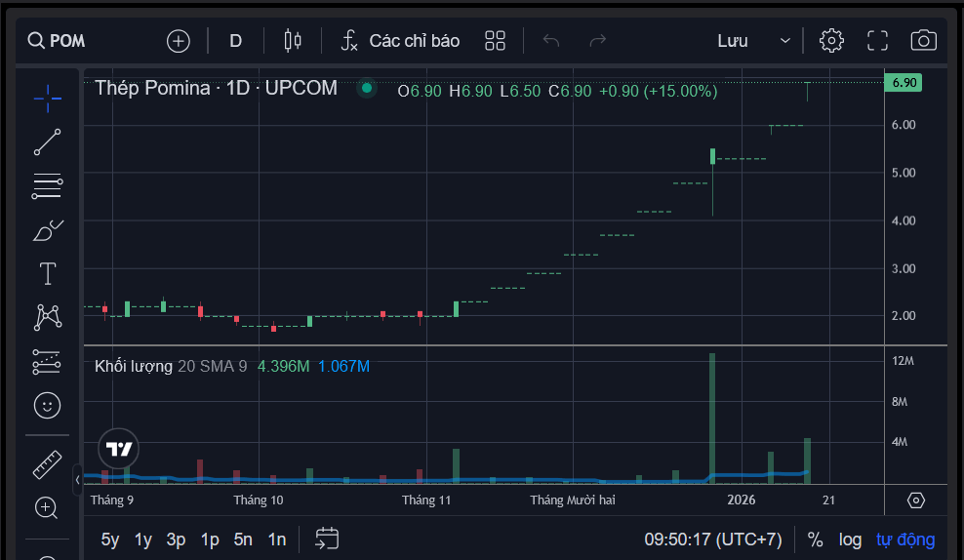The image size is (964, 560).
Task: Open the candlestick chart type menu
Action: 292,40
